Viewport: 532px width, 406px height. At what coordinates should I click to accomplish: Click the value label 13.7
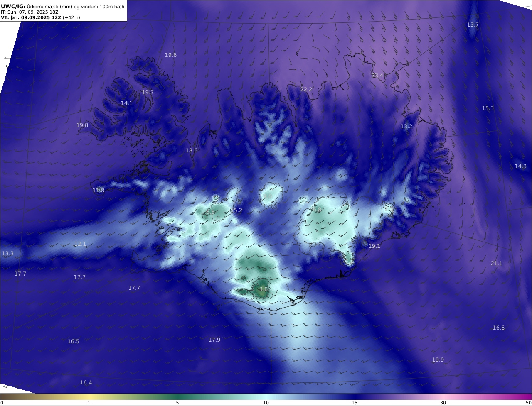[x=473, y=25]
